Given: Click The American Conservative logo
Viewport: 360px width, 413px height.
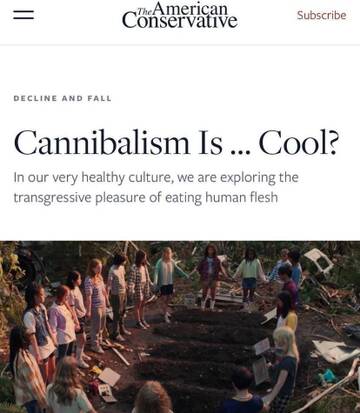Looking at the screenshot, I should [180, 15].
